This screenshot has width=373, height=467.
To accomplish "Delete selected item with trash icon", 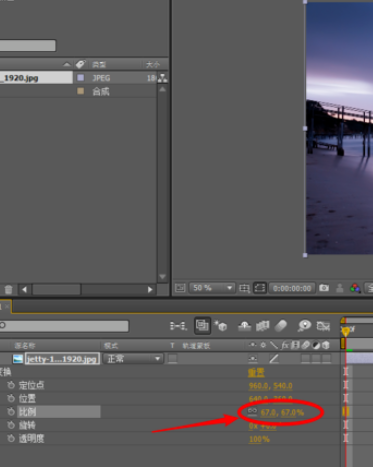I will click(8, 289).
